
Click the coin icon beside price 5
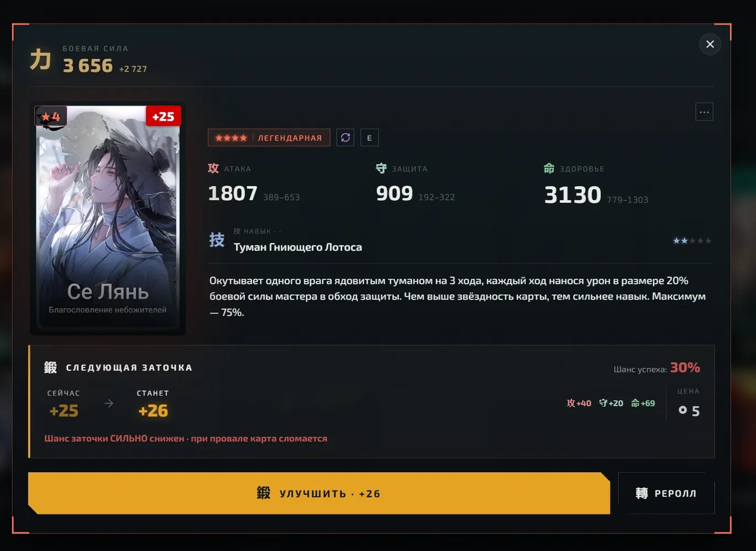point(683,410)
